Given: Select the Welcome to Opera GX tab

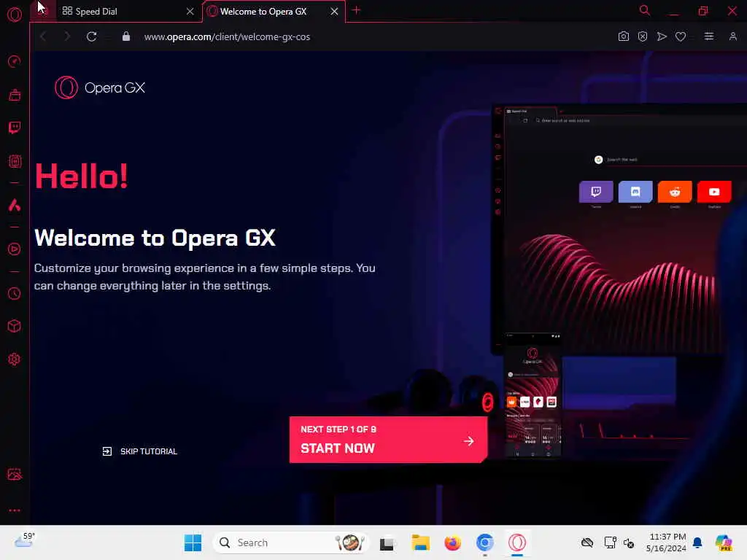Looking at the screenshot, I should click(x=274, y=12).
